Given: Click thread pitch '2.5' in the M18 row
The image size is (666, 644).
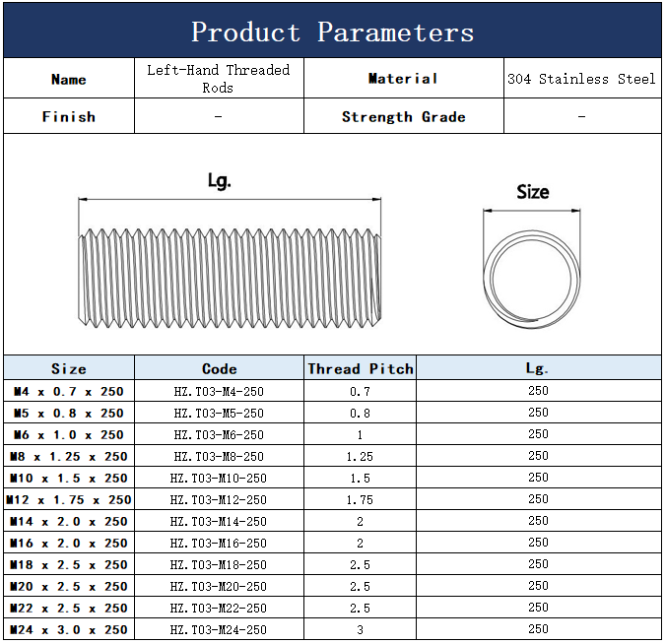Looking at the screenshot, I should tap(361, 564).
